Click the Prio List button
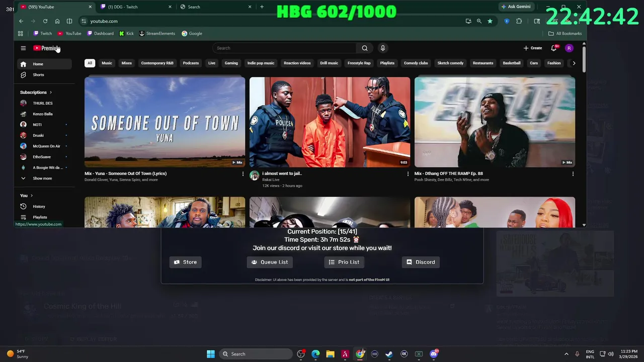The height and width of the screenshot is (362, 644). point(344,262)
